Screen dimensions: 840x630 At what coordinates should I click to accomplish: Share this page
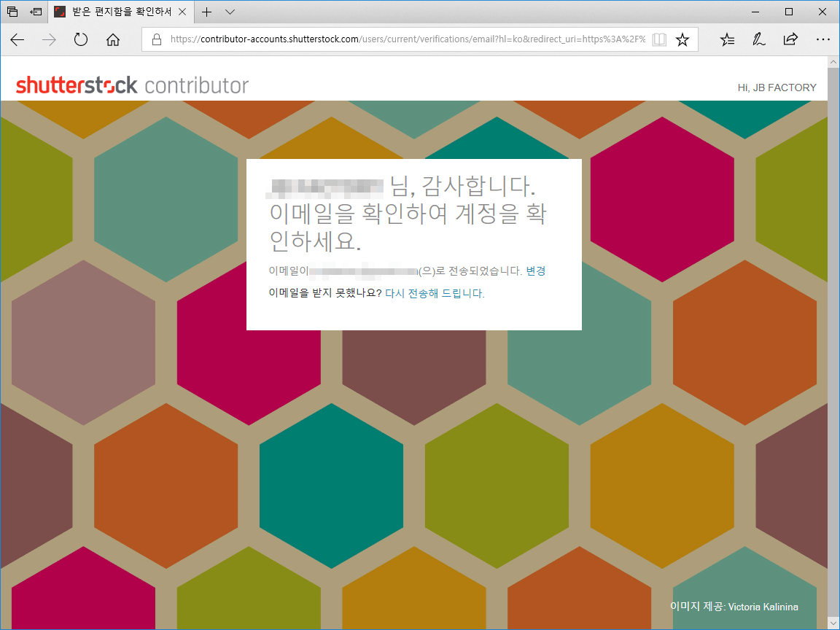(790, 39)
